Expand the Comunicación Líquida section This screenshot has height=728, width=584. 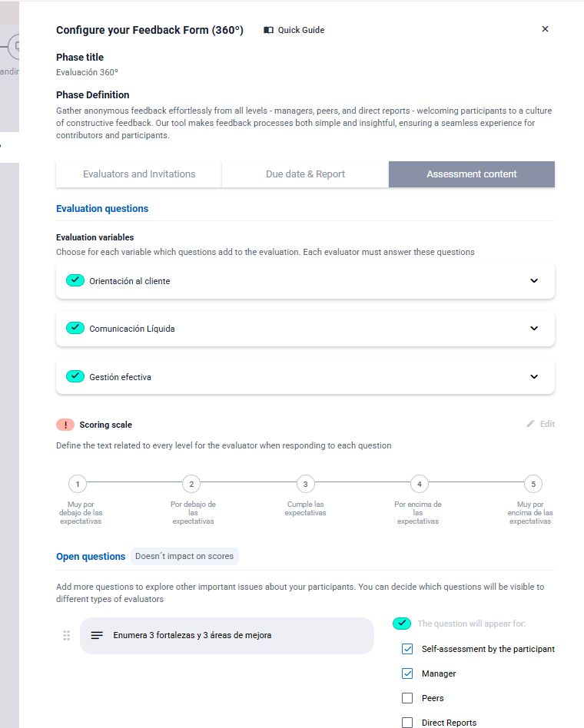[534, 329]
